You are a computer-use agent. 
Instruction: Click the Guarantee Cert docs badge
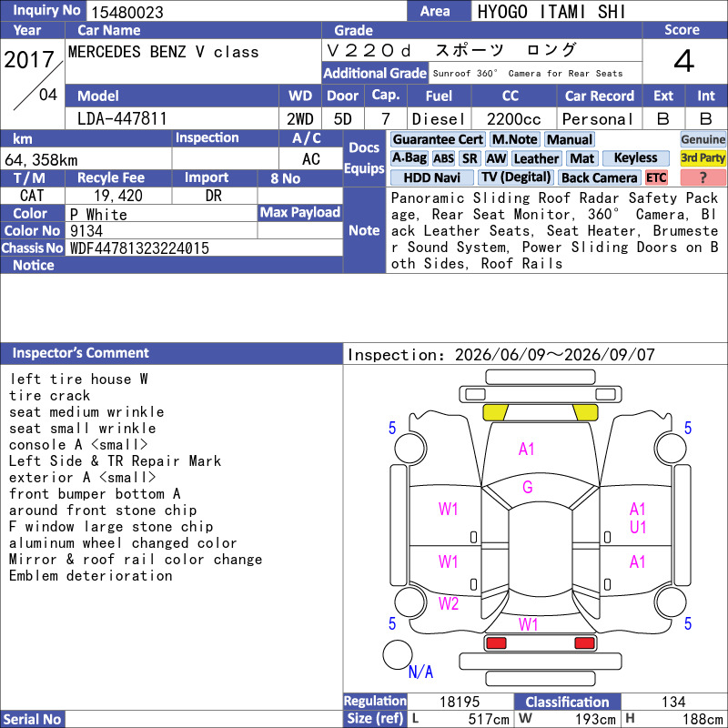pos(438,139)
